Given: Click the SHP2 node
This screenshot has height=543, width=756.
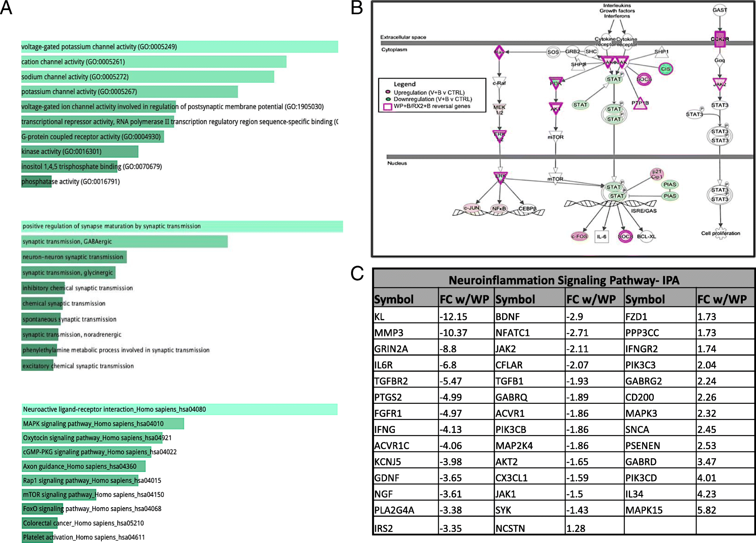Looking at the screenshot, I should click(578, 65).
